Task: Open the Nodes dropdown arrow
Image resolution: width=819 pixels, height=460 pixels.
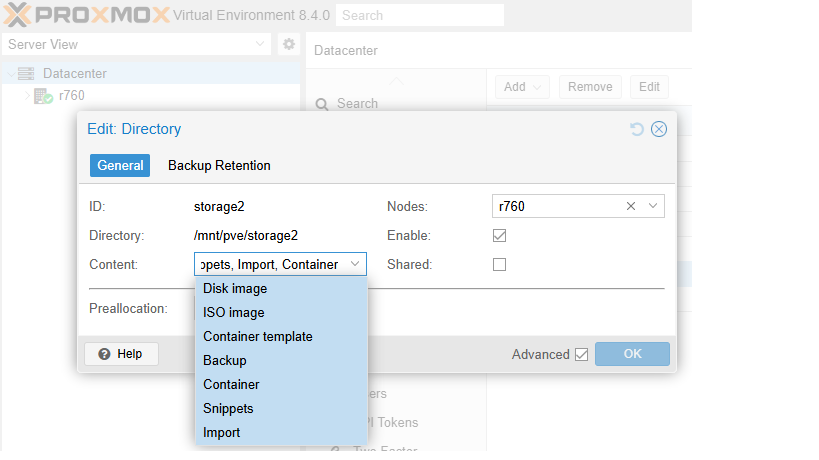Action: (652, 206)
